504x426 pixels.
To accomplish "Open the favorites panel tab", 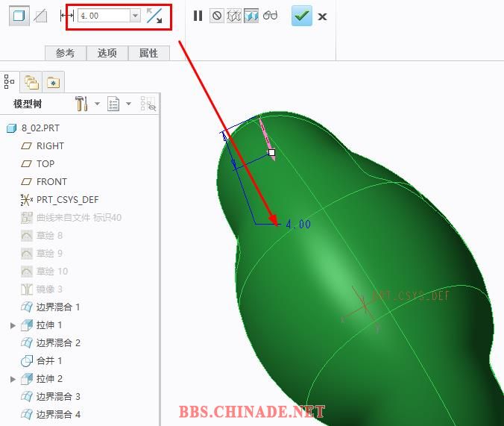I will tap(53, 82).
